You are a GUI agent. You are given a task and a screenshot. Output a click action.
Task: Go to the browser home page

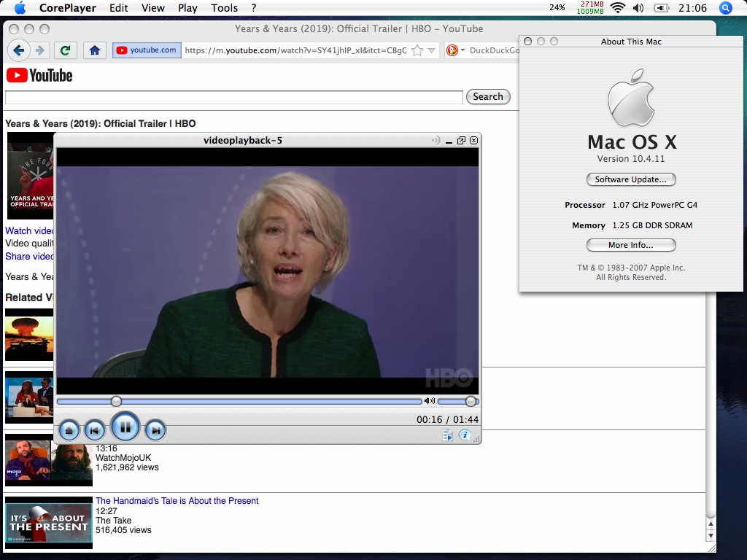click(x=94, y=50)
